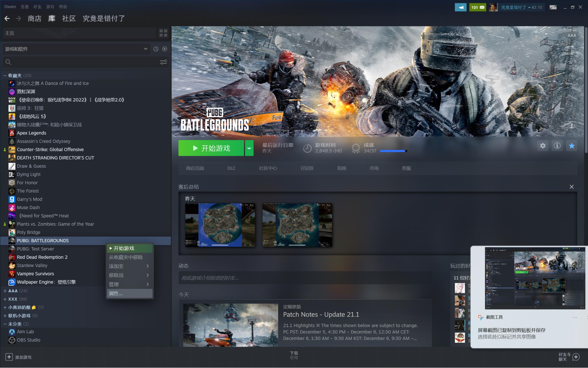The image size is (588, 368).
Task: Go to the 社区 community tab
Action: [69, 18]
